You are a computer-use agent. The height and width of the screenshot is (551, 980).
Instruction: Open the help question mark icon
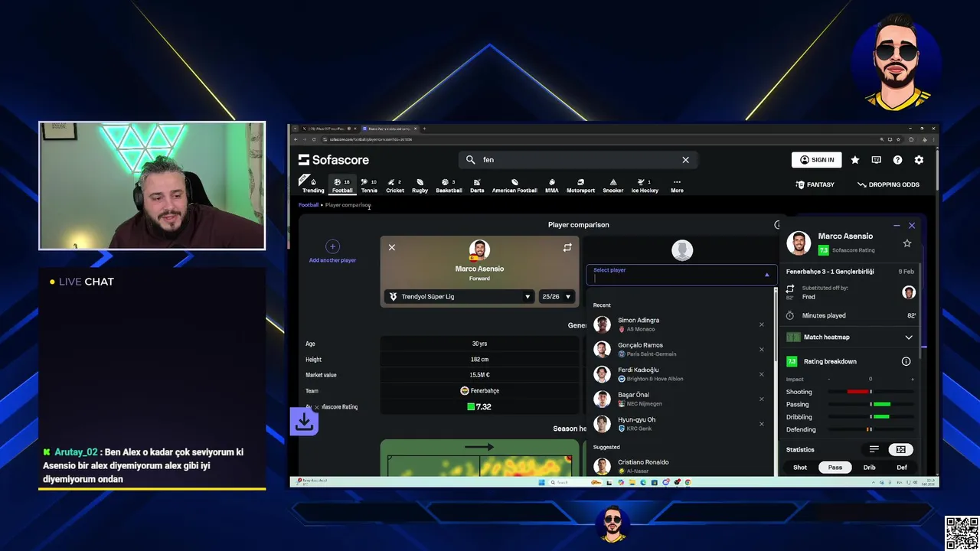coord(897,160)
